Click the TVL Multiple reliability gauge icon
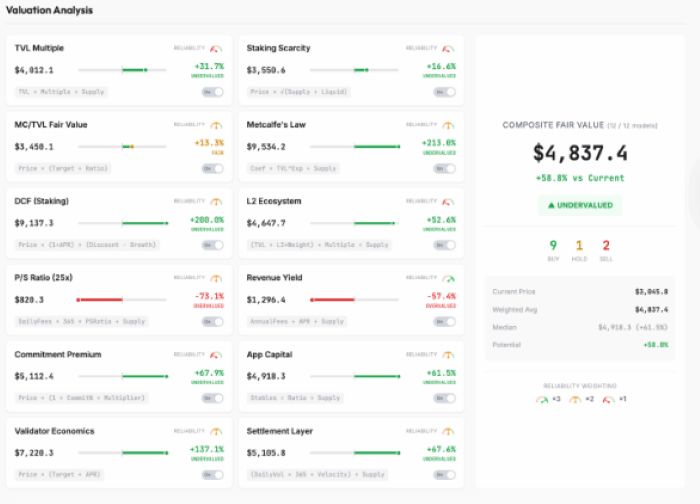Image resolution: width=700 pixels, height=504 pixels. click(x=216, y=48)
